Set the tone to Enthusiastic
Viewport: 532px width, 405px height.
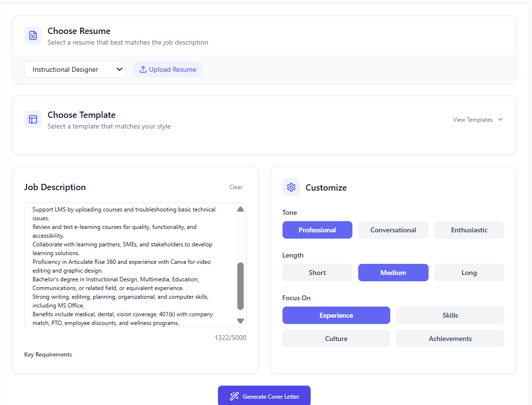tap(469, 229)
